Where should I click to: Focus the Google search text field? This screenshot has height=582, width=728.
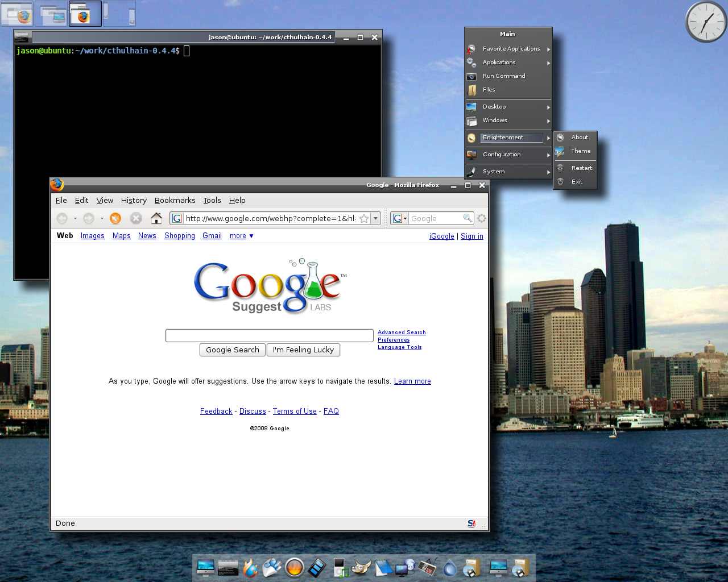coord(270,336)
